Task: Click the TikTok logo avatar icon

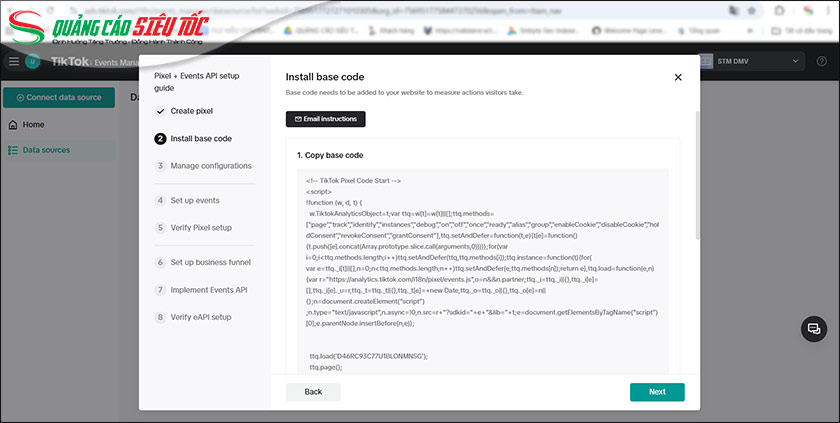Action: coord(33,62)
